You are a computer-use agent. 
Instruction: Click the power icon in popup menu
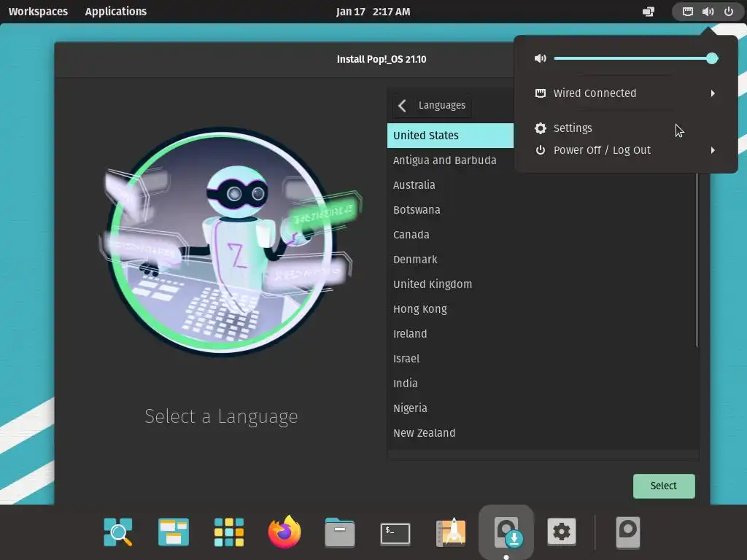click(541, 150)
